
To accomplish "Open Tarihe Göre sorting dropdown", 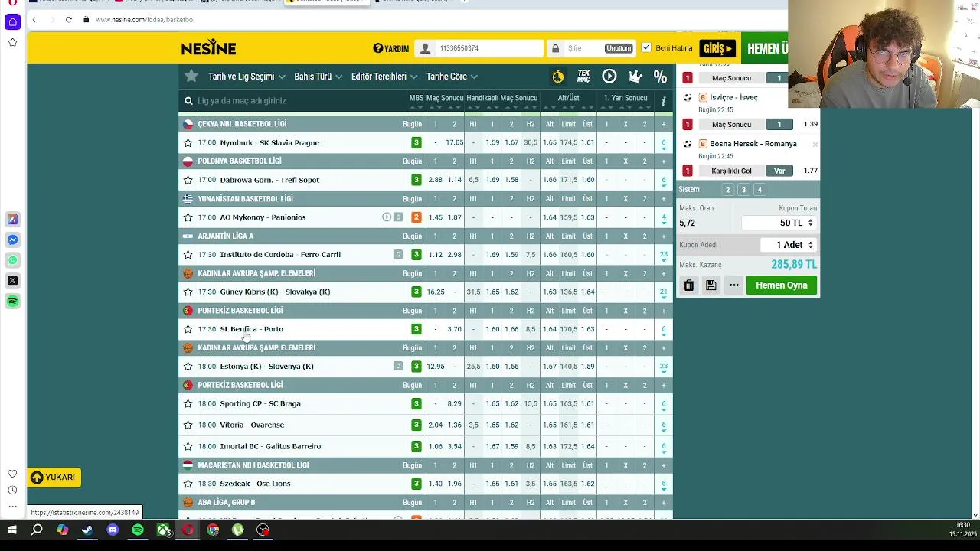I will 452,77.
